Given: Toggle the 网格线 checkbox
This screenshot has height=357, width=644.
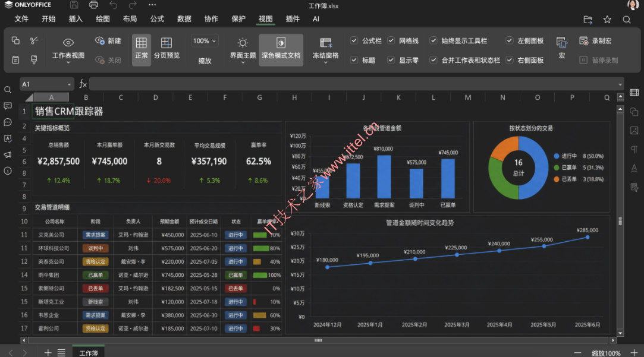Looking at the screenshot, I should click(x=391, y=40).
